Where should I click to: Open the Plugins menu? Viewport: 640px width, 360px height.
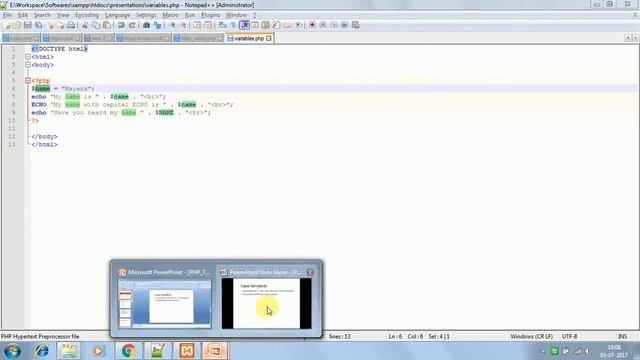(x=211, y=15)
